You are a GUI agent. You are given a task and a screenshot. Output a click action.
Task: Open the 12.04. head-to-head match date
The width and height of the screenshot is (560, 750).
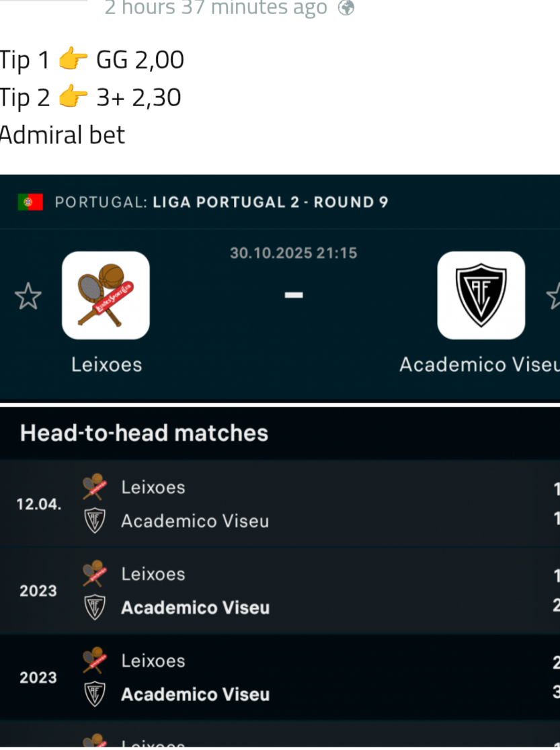(x=38, y=504)
